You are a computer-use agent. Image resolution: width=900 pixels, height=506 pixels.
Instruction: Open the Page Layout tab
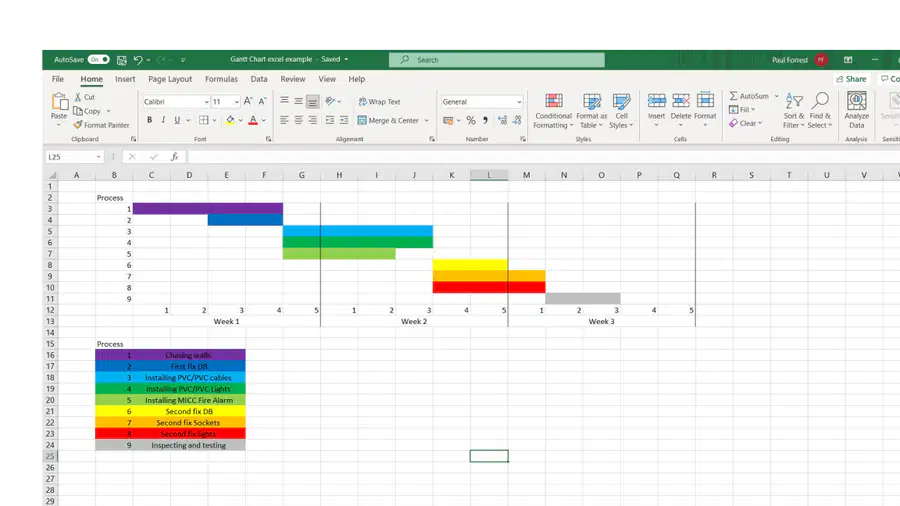(x=170, y=79)
